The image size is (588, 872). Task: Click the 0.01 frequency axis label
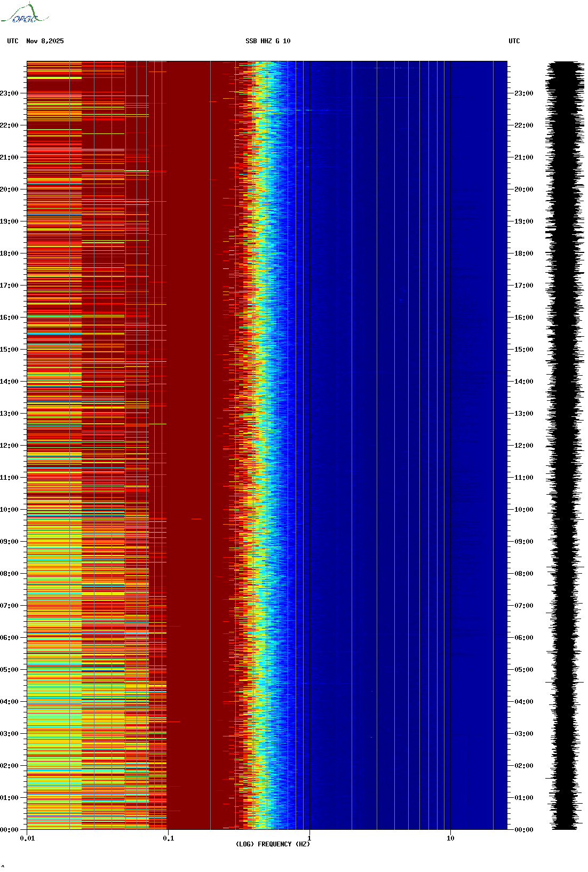coord(27,838)
